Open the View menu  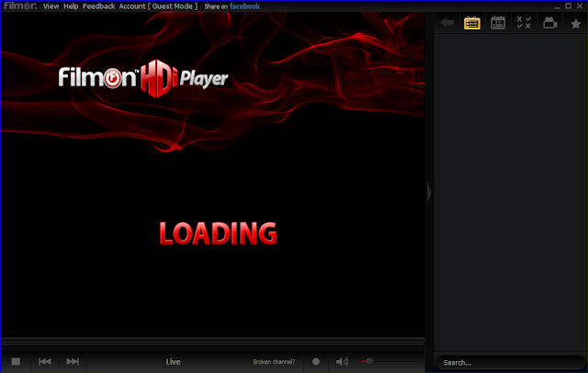pyautogui.click(x=51, y=6)
